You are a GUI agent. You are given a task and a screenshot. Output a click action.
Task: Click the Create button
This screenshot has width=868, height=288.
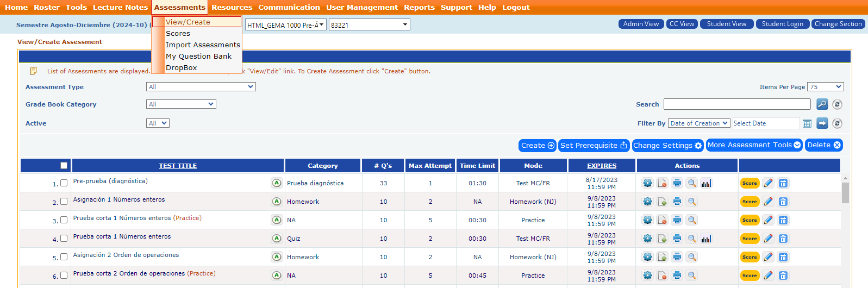pyautogui.click(x=537, y=146)
